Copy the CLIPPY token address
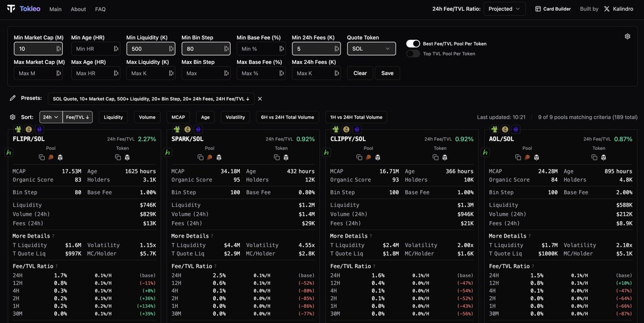644x323 pixels. coord(435,157)
